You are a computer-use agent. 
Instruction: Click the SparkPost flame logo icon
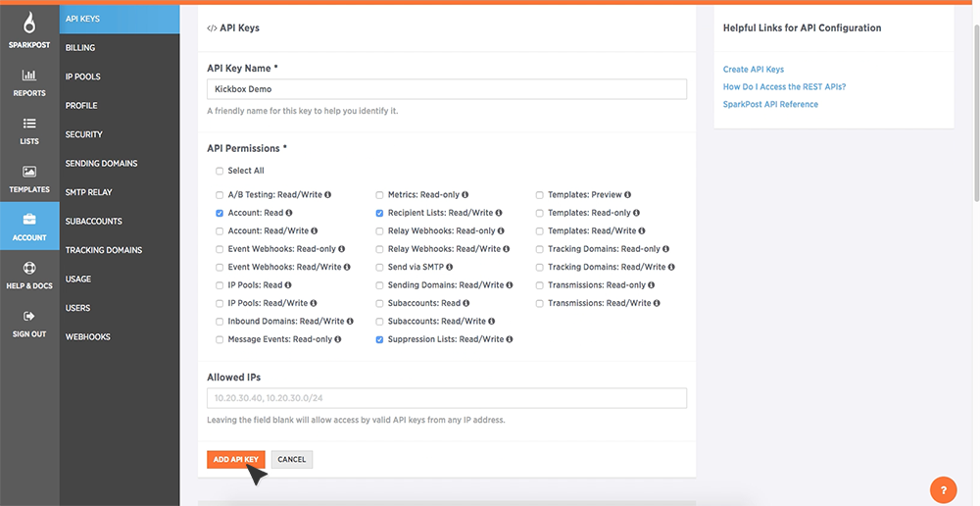28,24
